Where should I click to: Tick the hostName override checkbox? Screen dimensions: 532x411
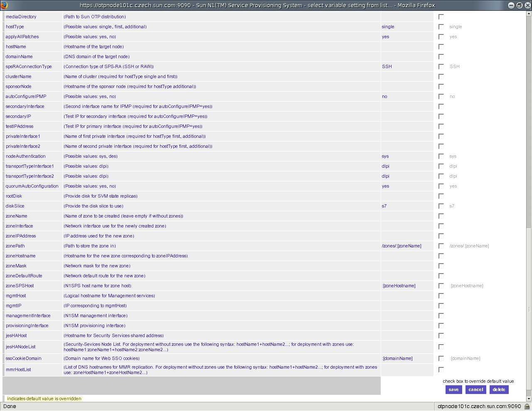point(441,46)
